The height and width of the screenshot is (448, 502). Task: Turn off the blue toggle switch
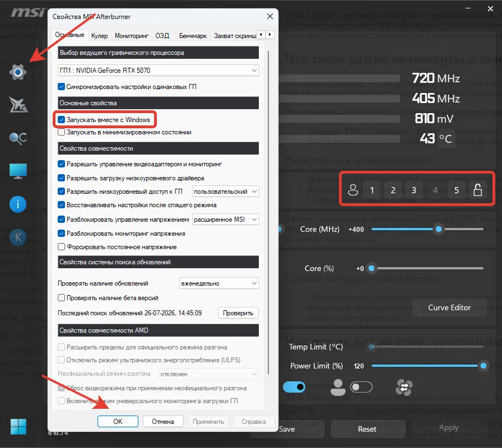pyautogui.click(x=294, y=387)
